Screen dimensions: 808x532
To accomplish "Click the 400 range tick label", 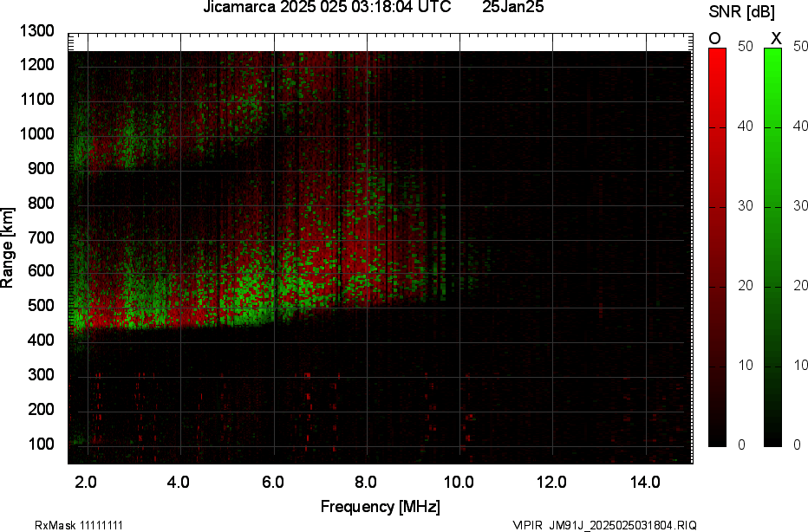I will tap(41, 340).
